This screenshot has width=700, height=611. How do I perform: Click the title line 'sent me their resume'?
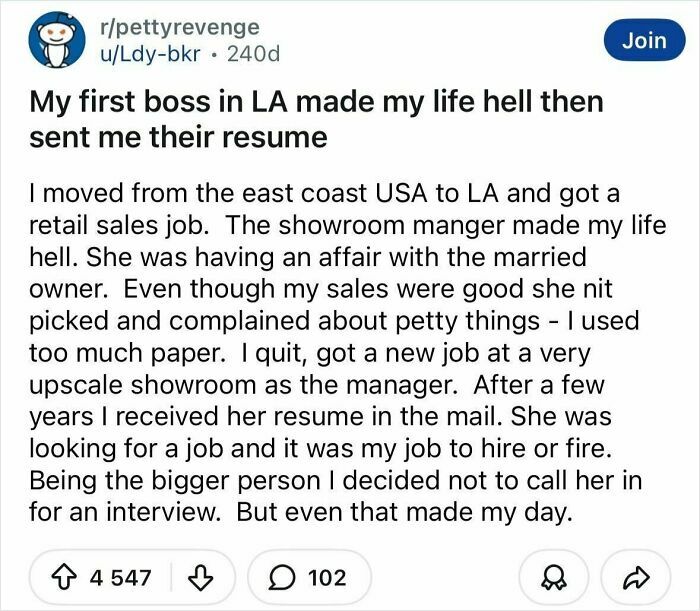coord(177,137)
